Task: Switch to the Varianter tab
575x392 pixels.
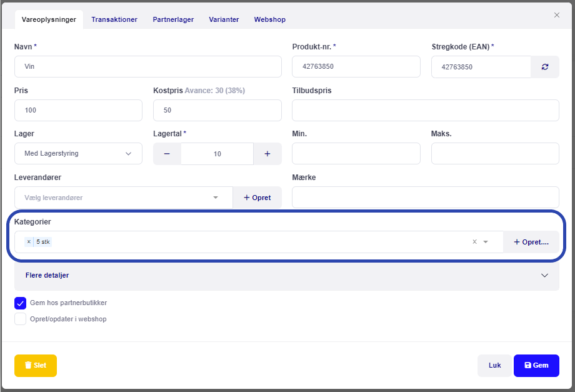Action: pyautogui.click(x=224, y=19)
